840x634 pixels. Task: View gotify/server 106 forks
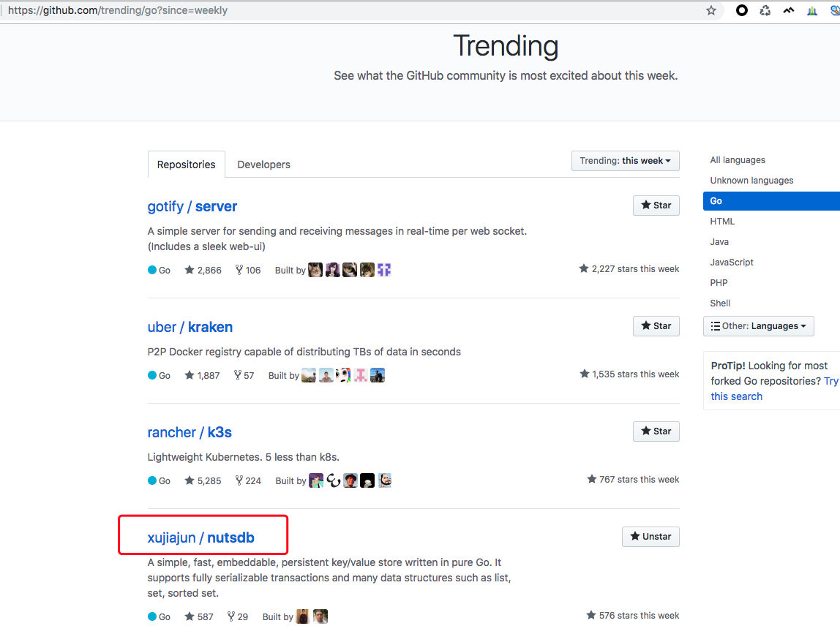click(248, 270)
